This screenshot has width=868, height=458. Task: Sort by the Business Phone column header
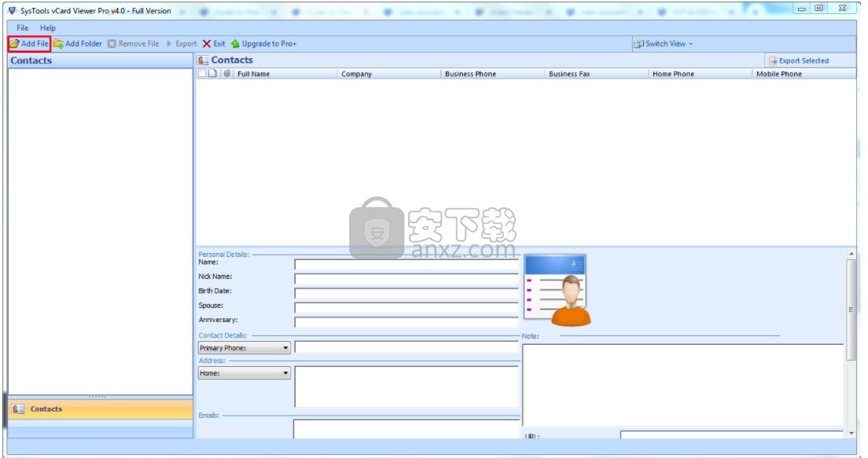pos(493,74)
